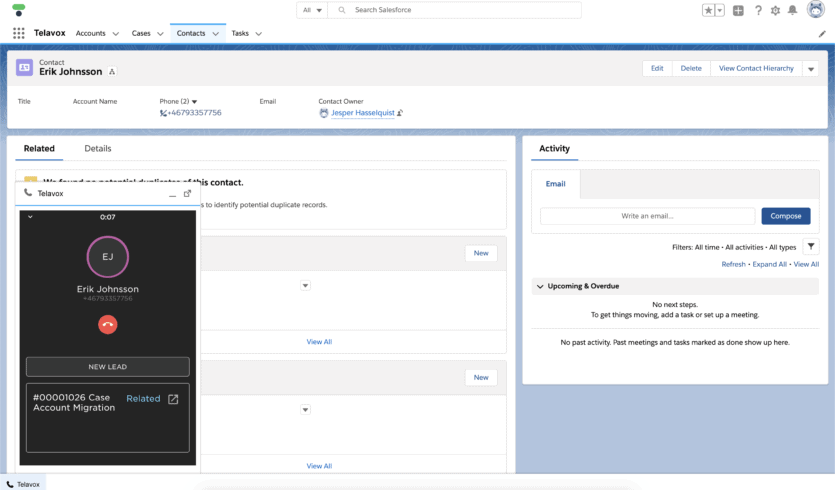Screen dimensions: 835x490
Task: Click New in the first related list
Action: [481, 254]
